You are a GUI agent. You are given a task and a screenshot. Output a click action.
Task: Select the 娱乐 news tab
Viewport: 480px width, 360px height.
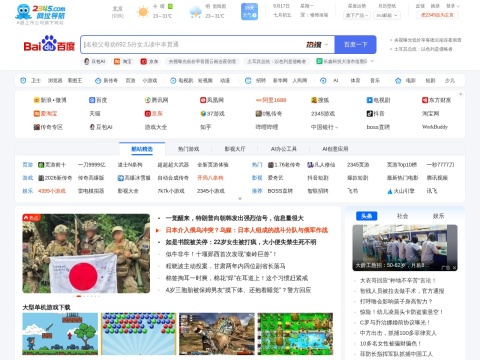(438, 216)
